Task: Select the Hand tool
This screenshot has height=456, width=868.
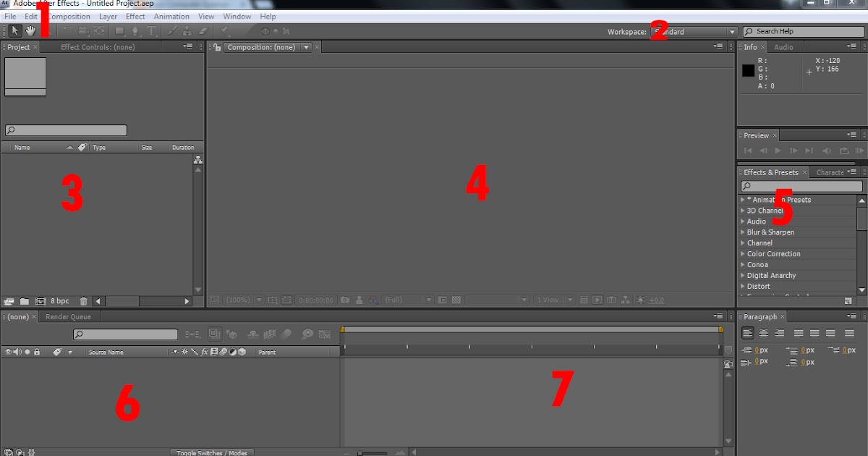Action: 30,30
